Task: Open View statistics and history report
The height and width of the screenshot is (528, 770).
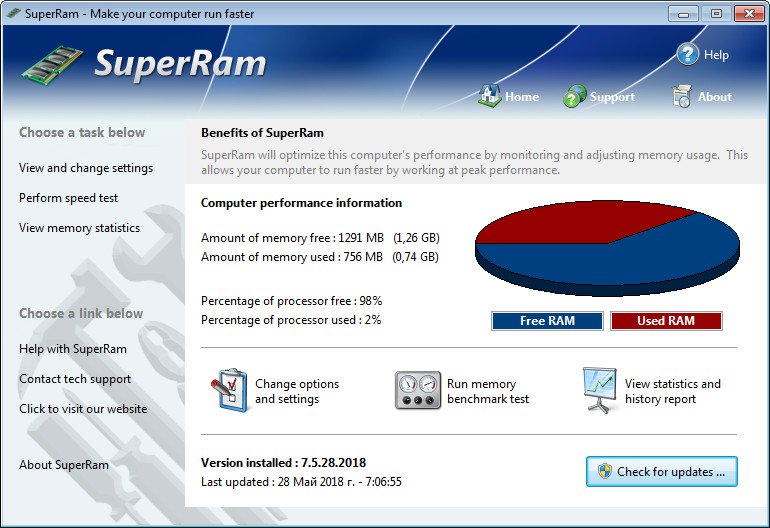Action: point(672,391)
